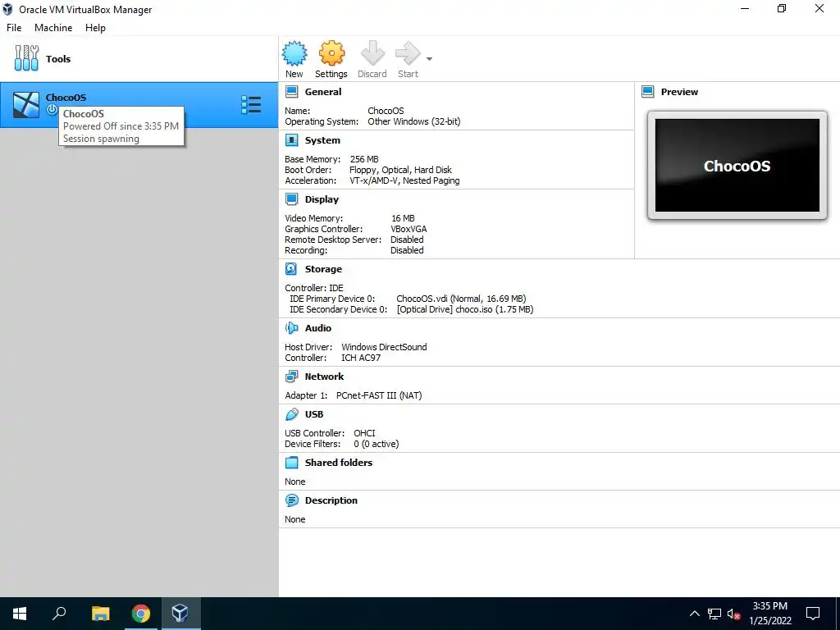Click VirtualBox icon in the taskbar
The width and height of the screenshot is (840, 630).
tap(180, 614)
